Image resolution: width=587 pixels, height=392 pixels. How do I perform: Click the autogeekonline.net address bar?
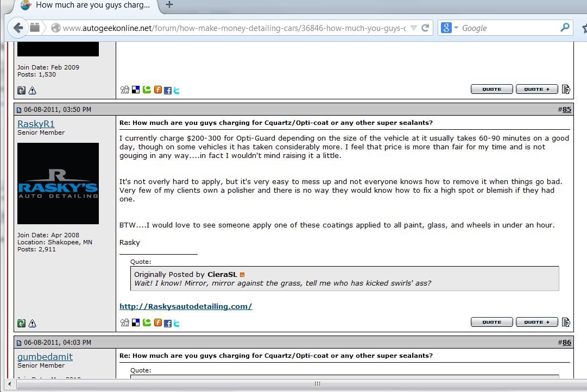pos(234,28)
